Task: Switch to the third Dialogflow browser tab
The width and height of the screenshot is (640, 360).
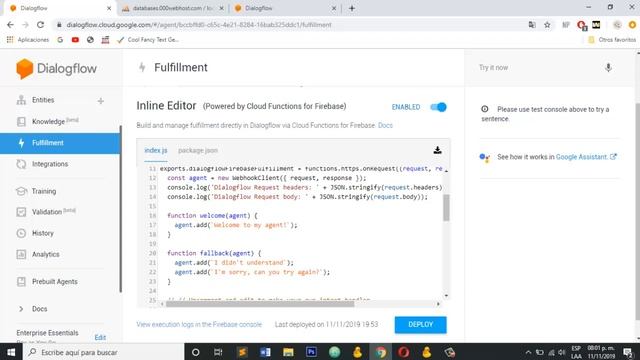Action: pos(284,8)
